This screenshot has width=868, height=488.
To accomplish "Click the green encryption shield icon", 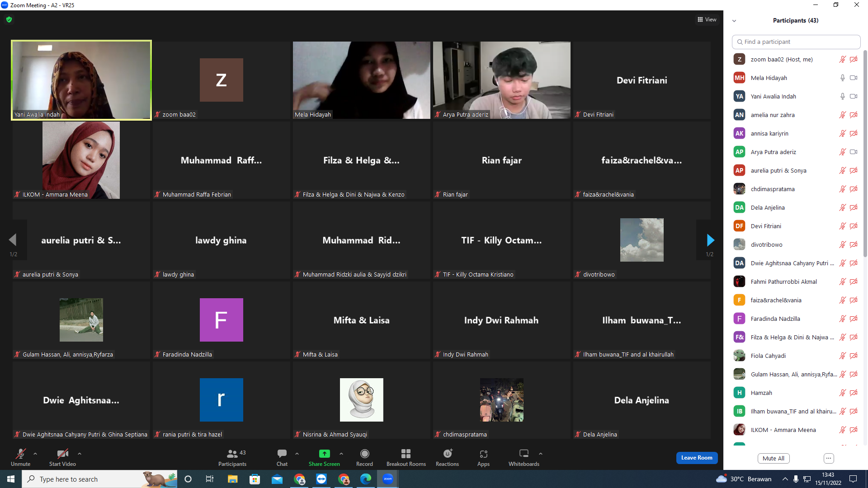I will pos(9,19).
